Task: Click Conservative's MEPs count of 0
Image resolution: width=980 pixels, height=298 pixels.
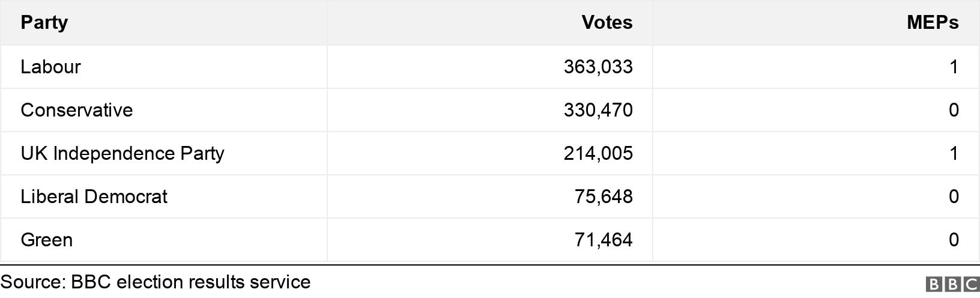Action: tap(954, 110)
